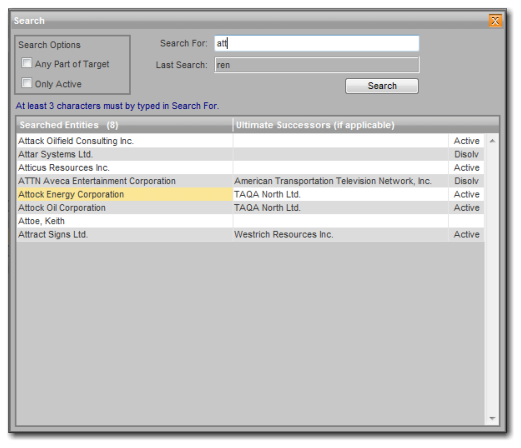Close the Search dialog with the orange X
Image resolution: width=521 pixels, height=448 pixels.
495,21
